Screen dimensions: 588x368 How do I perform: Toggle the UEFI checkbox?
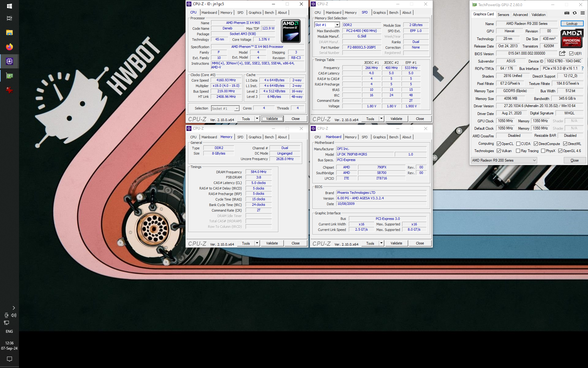pos(571,54)
